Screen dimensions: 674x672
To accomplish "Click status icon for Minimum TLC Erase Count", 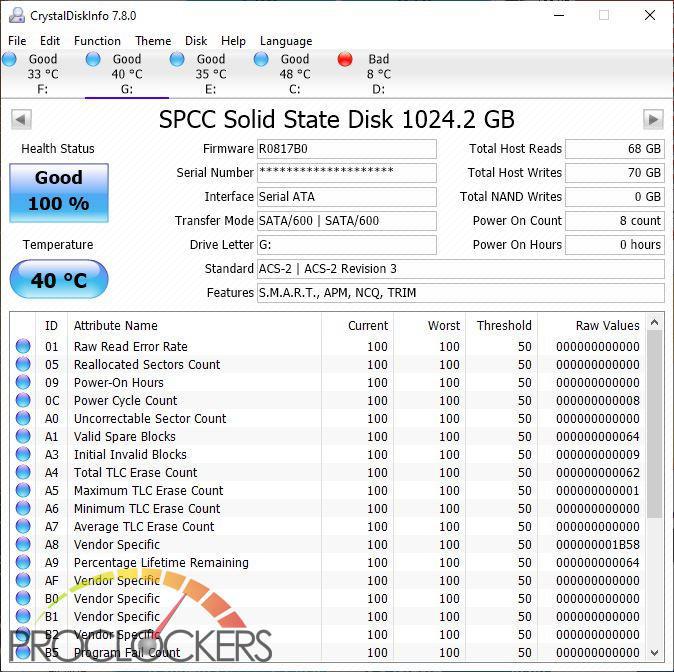I will click(x=23, y=508).
